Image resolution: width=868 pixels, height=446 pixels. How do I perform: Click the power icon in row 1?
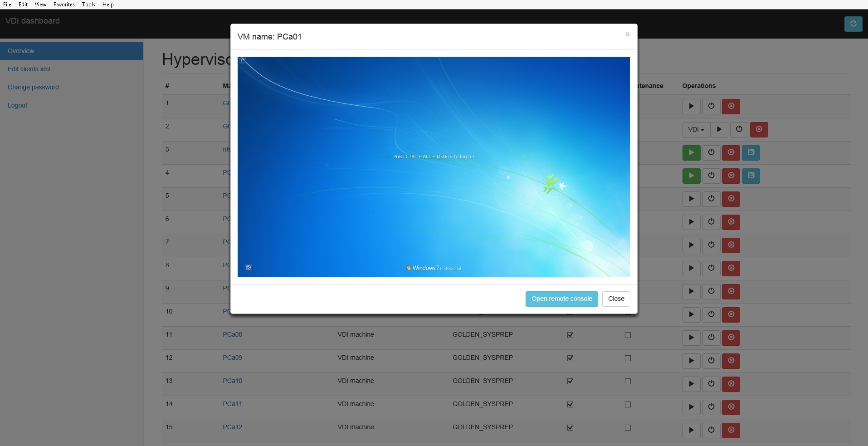711,107
